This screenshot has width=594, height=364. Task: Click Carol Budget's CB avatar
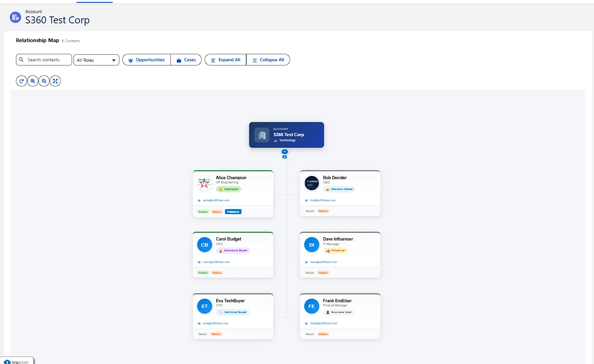[x=205, y=245]
